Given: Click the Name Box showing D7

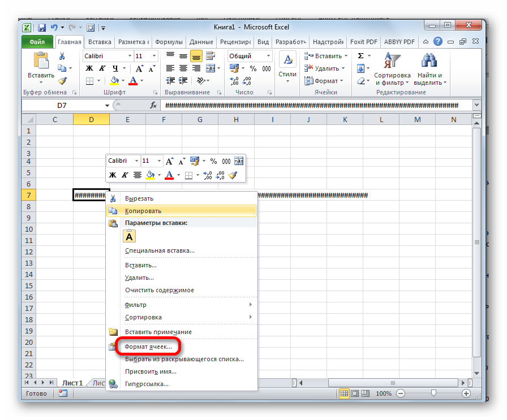Looking at the screenshot, I should 62,105.
